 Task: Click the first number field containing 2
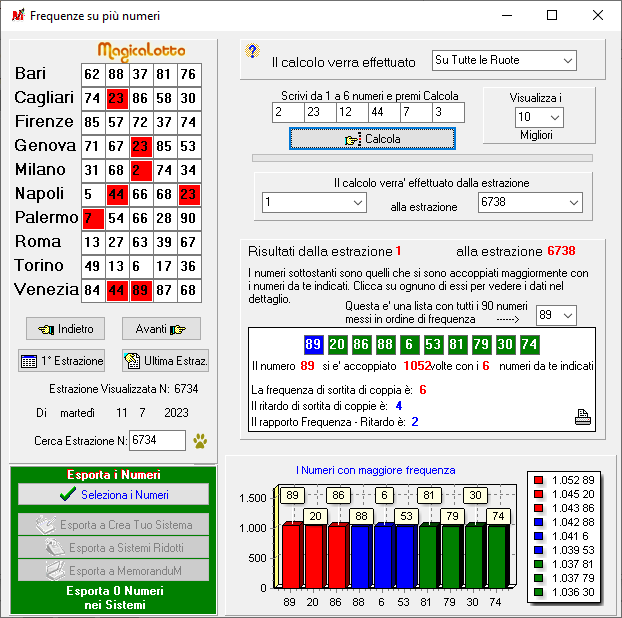[x=288, y=112]
